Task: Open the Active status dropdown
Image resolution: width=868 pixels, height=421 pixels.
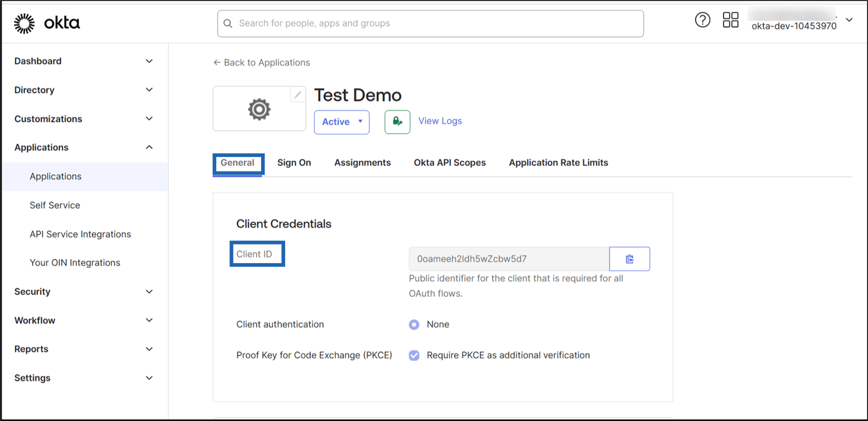Action: tap(342, 122)
